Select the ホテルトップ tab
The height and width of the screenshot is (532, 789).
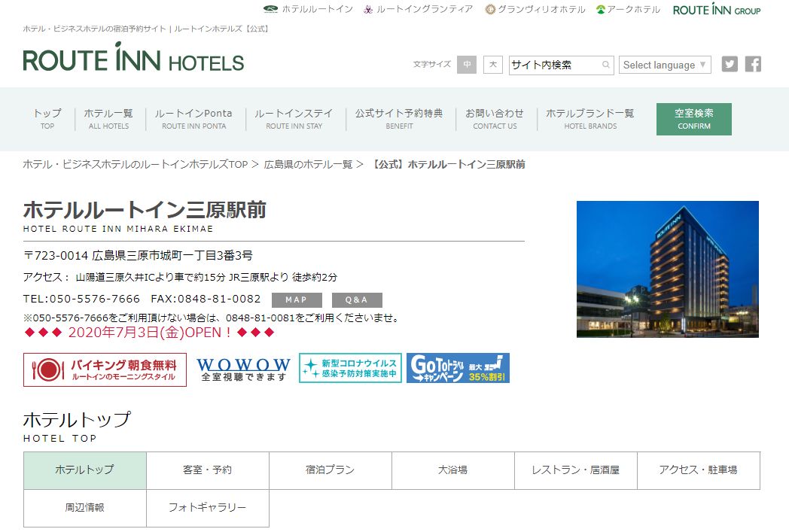coord(85,470)
